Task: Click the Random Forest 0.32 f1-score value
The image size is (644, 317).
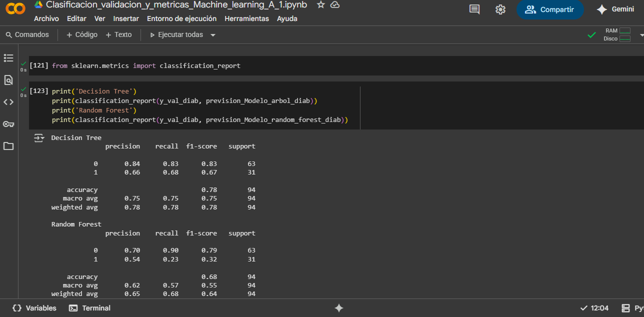Action: point(209,259)
